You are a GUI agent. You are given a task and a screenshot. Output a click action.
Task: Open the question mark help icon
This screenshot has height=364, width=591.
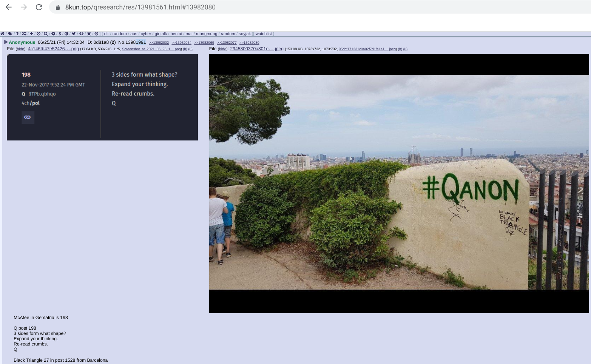(17, 34)
